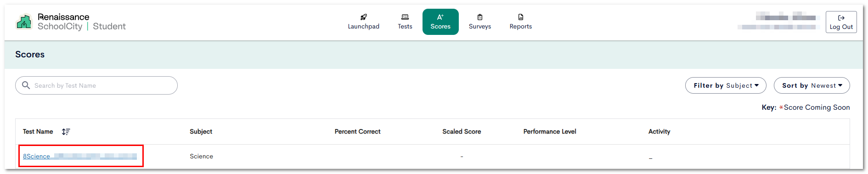Click the Science subject cell
Viewport: 868px width, 174px height.
(x=201, y=157)
